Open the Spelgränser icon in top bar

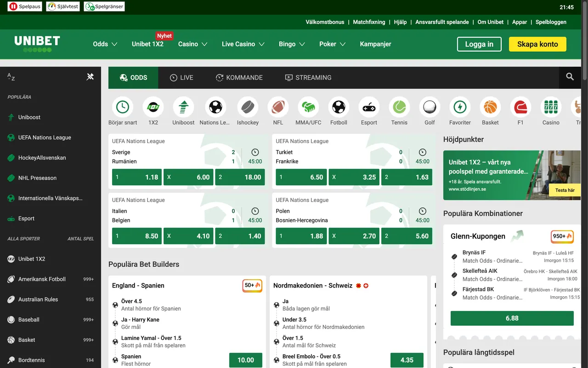[x=104, y=6]
